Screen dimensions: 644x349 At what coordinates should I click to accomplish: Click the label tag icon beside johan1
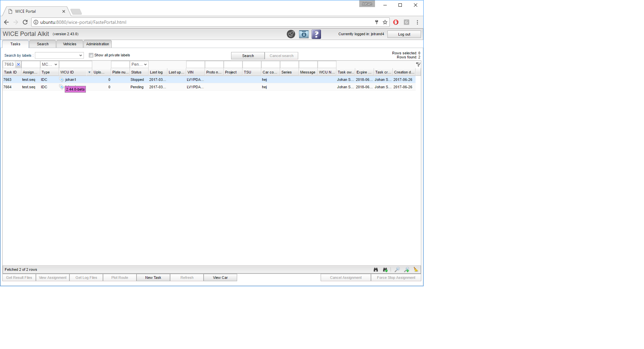[x=62, y=80]
